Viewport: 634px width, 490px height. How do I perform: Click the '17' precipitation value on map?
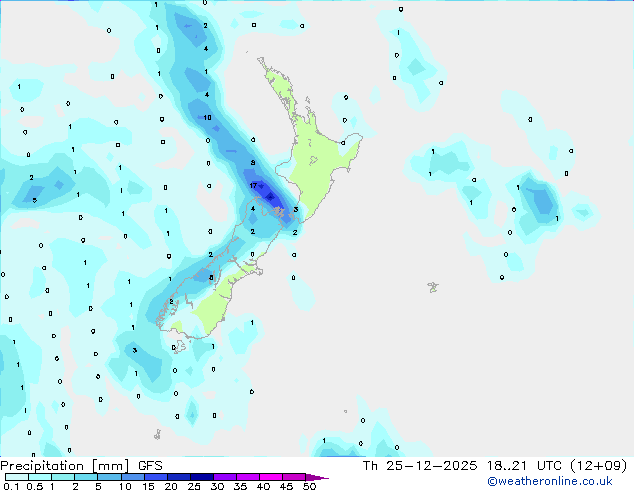(253, 186)
